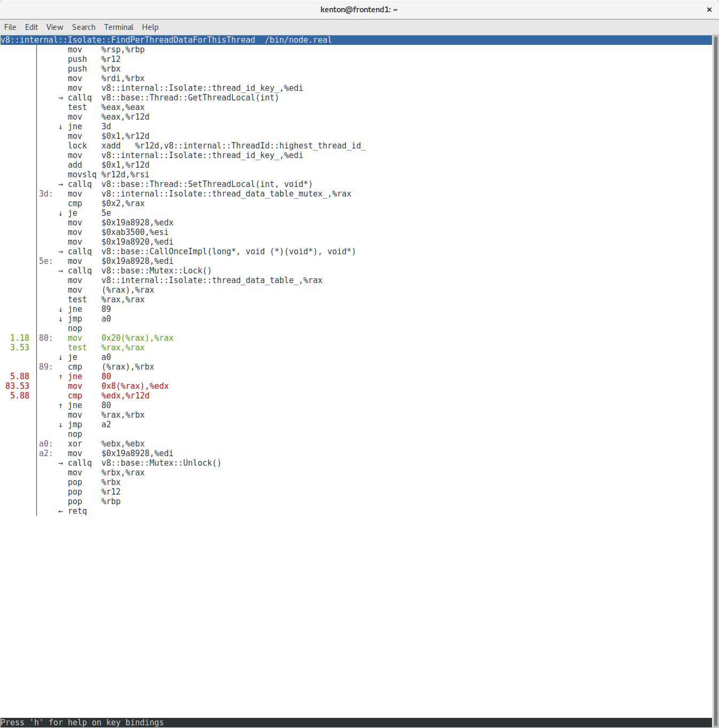This screenshot has height=728, width=719.
Task: Click the 'Press h for help' status bar
Action: tap(82, 723)
